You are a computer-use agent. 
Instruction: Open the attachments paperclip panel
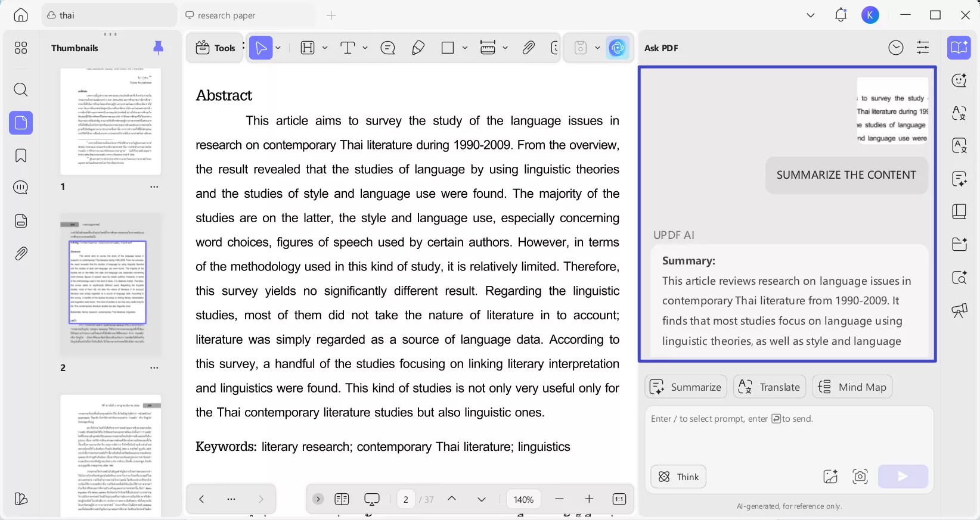(x=21, y=254)
